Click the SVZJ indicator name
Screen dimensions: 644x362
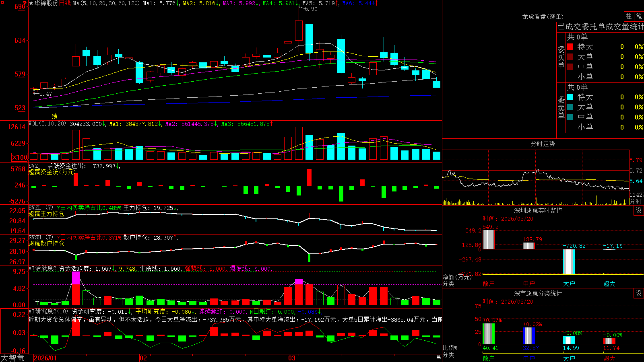[35, 166]
